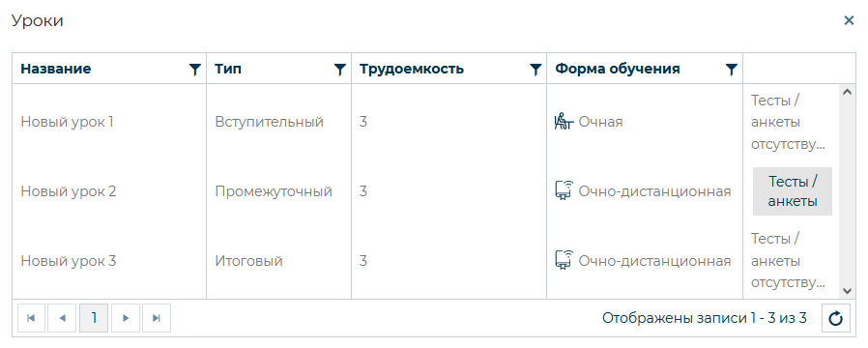Sort by the Трудоемкость column header
This screenshot has width=868, height=348.
[x=412, y=70]
